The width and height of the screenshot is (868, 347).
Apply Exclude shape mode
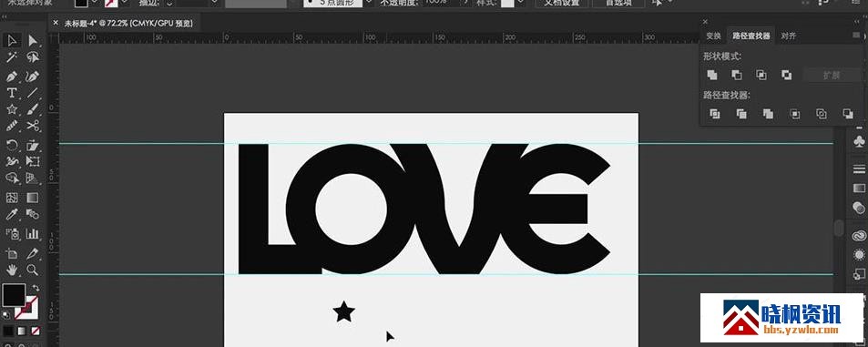(x=787, y=75)
